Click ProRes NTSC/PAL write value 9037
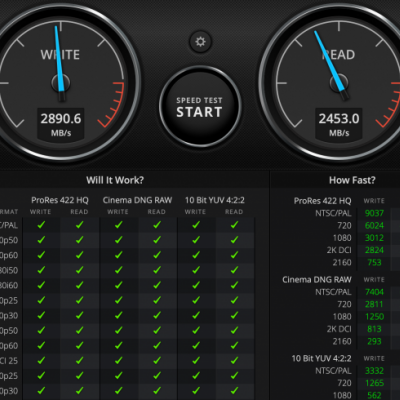Image resolution: width=400 pixels, height=400 pixels. (x=374, y=213)
